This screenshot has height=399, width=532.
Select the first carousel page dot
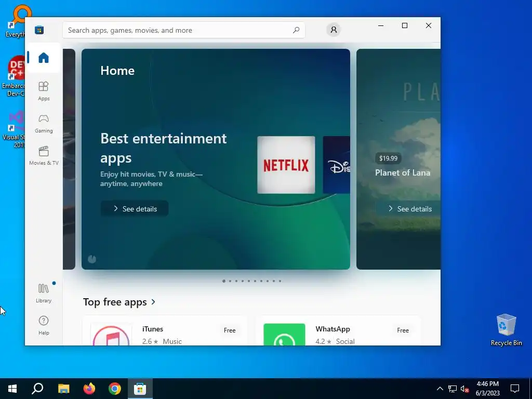click(x=224, y=281)
